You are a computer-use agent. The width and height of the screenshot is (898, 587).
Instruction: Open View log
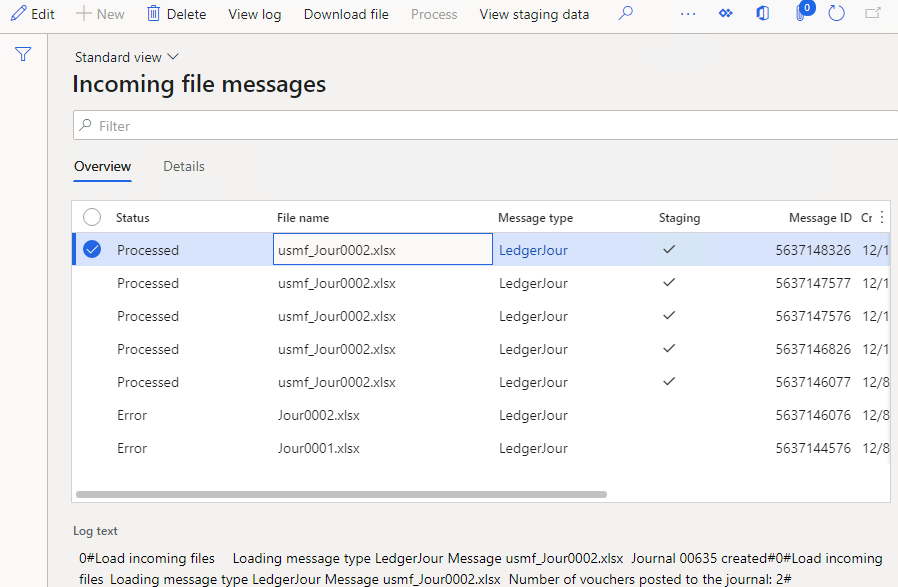tap(255, 14)
